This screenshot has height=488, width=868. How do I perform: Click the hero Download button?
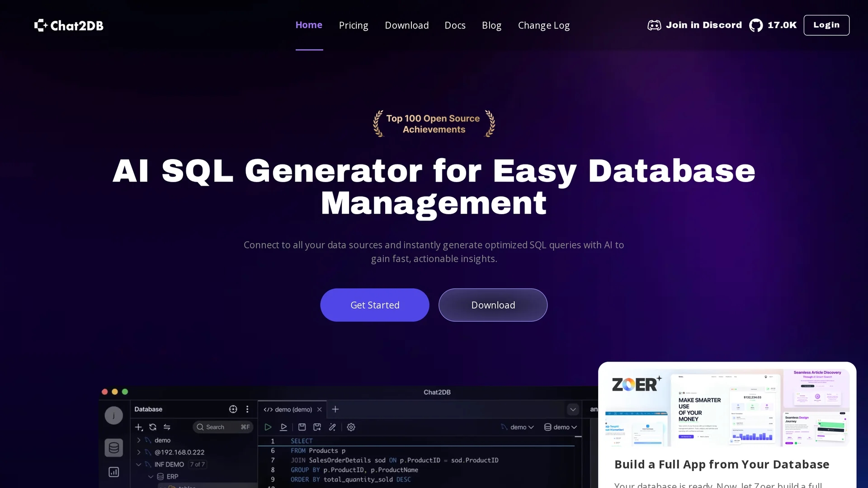pyautogui.click(x=493, y=305)
